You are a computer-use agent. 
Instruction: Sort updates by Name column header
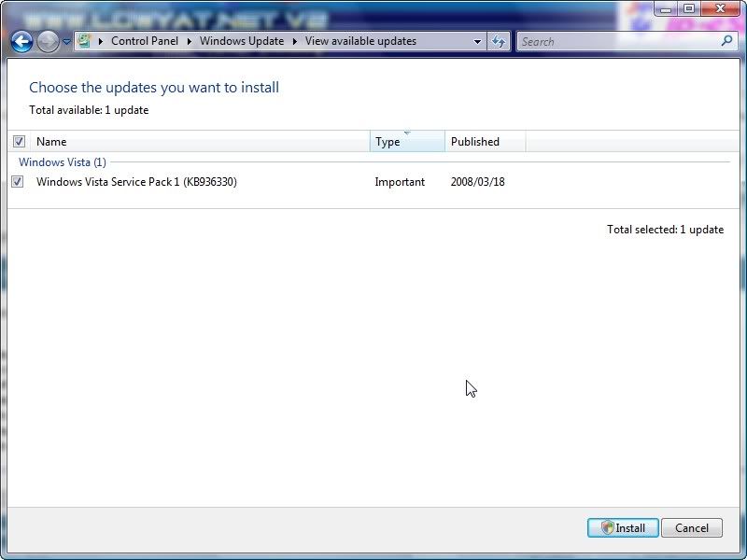[x=201, y=142]
